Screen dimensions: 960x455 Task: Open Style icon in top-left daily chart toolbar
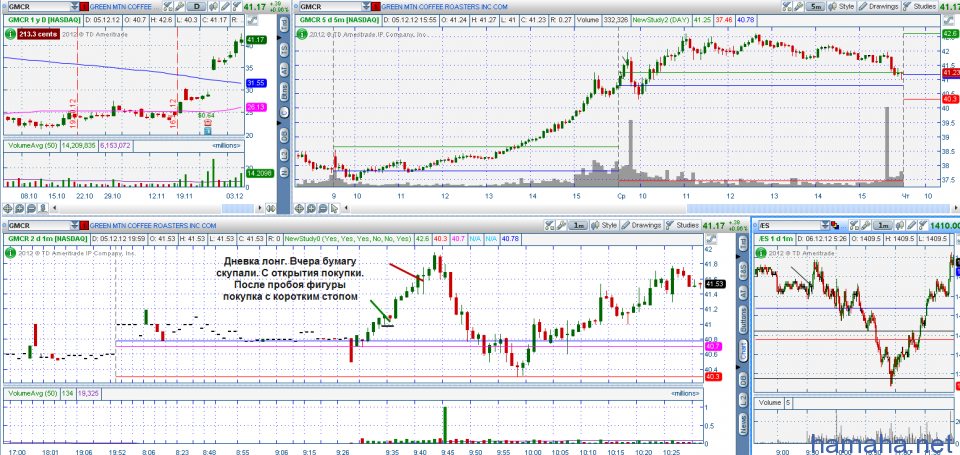214,7
